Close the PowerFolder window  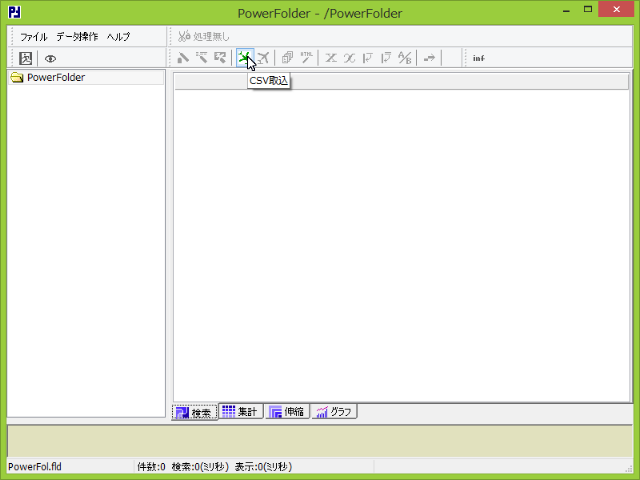616,9
